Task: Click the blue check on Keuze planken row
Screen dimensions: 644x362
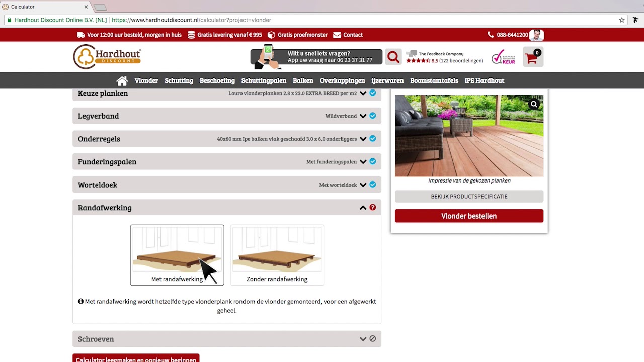Action: (373, 93)
